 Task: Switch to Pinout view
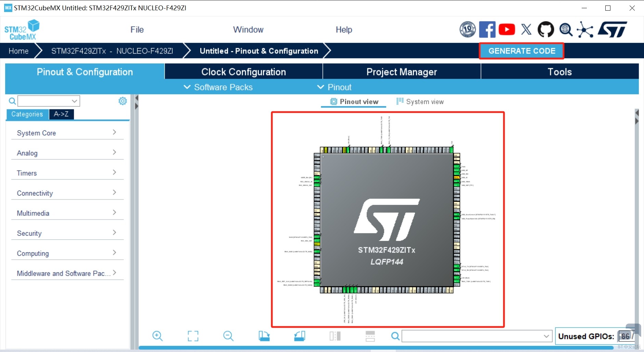354,102
